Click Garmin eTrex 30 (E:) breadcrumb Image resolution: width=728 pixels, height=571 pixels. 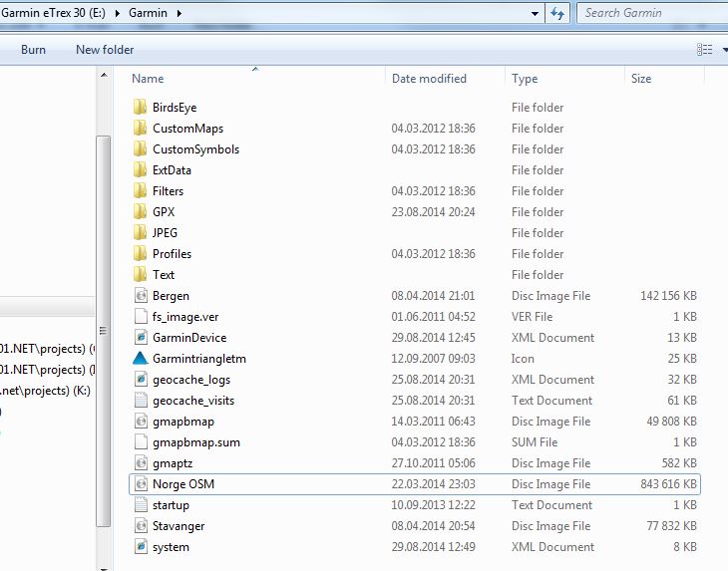tap(53, 13)
